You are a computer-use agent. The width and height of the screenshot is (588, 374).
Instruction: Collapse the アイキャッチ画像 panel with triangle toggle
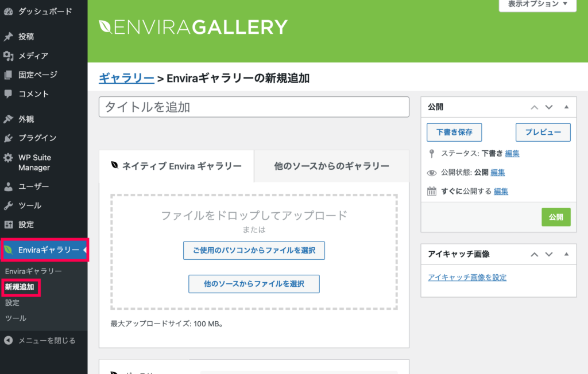pos(566,254)
